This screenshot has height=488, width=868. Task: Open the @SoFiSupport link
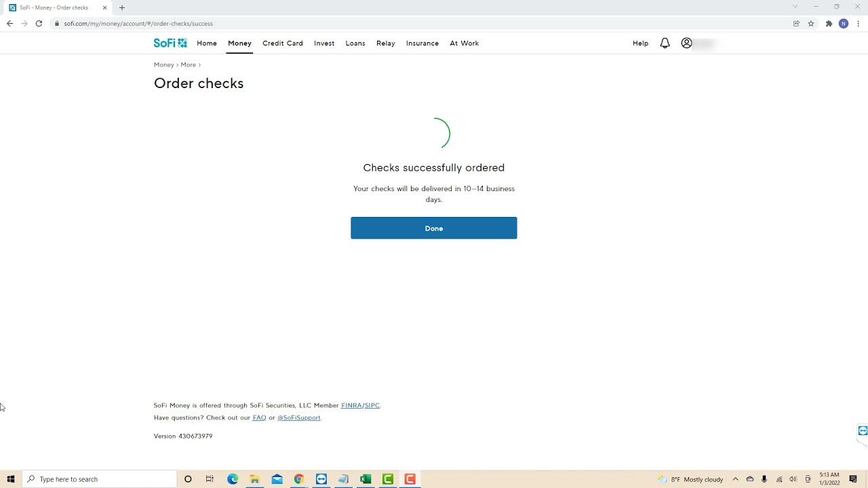[298, 418]
